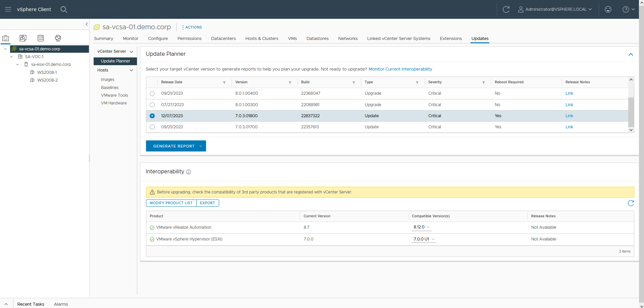Image resolution: width=644 pixels, height=308 pixels.
Task: Open the 7.0.0 U1 compatible version dropdown
Action: coord(424,239)
